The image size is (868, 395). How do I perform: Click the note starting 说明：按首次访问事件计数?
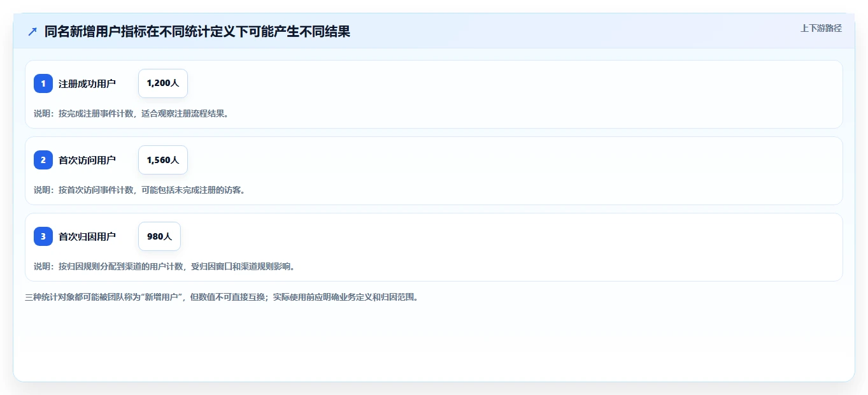click(139, 190)
